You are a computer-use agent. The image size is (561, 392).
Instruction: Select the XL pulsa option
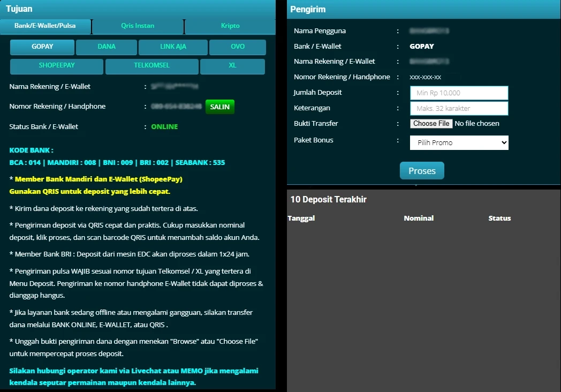coord(232,66)
